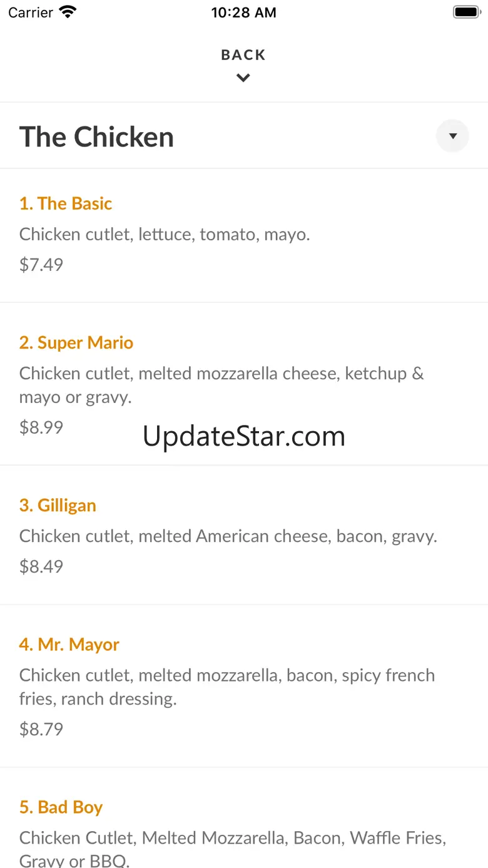Tap Mr. Mayor price $8.79
Screen dimensions: 488x868
(x=41, y=729)
